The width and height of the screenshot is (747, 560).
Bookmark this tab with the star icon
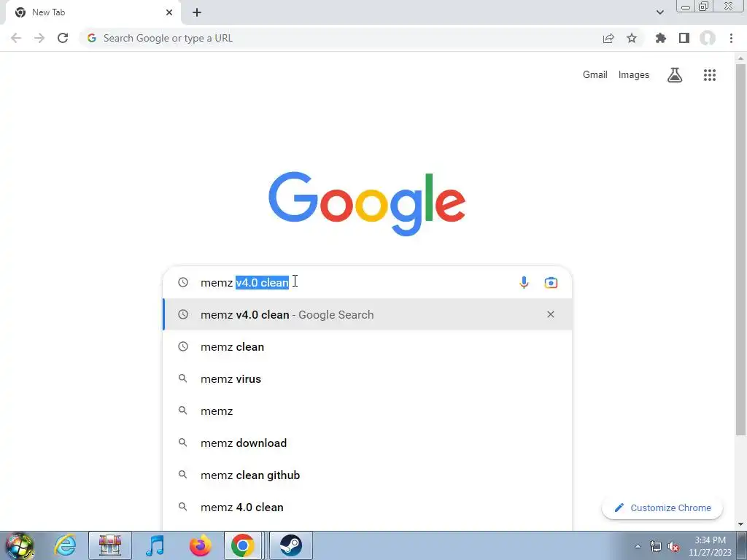coord(632,38)
